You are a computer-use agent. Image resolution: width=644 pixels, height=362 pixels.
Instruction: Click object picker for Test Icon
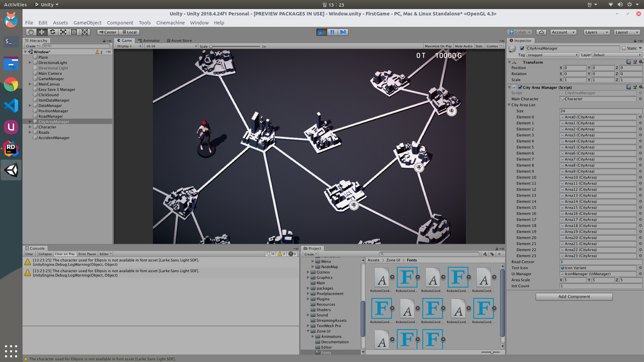tap(640, 268)
